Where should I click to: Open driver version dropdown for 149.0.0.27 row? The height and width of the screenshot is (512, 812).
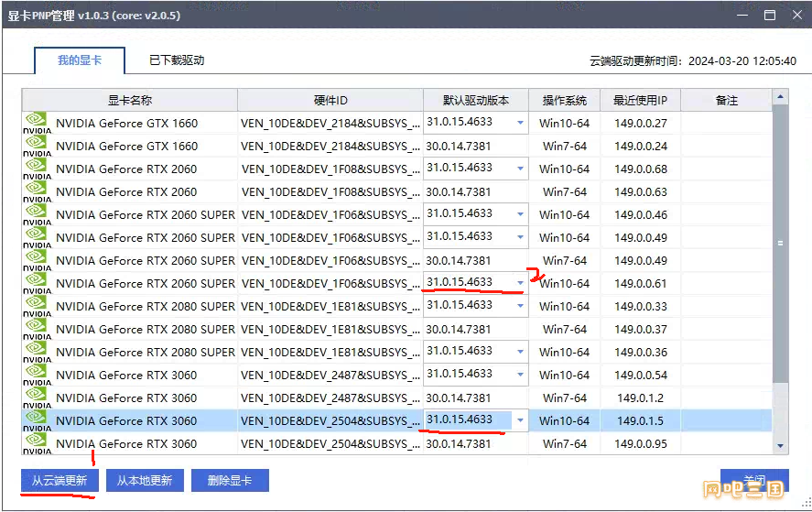(521, 123)
